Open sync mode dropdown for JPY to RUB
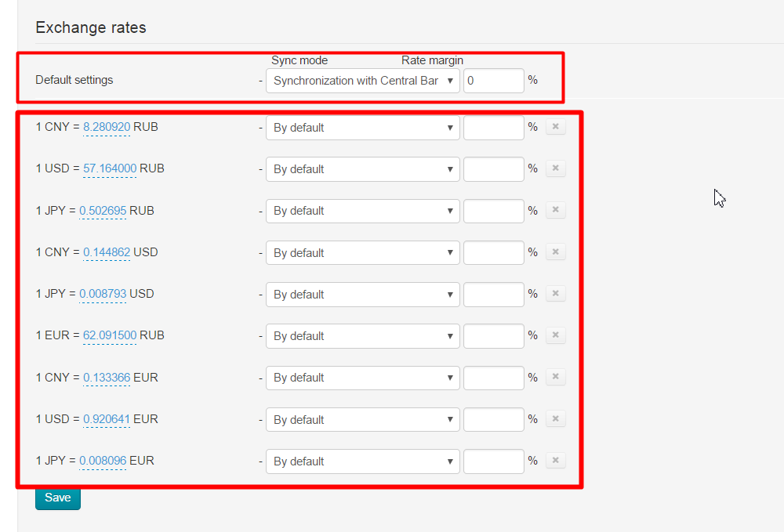 tap(362, 211)
